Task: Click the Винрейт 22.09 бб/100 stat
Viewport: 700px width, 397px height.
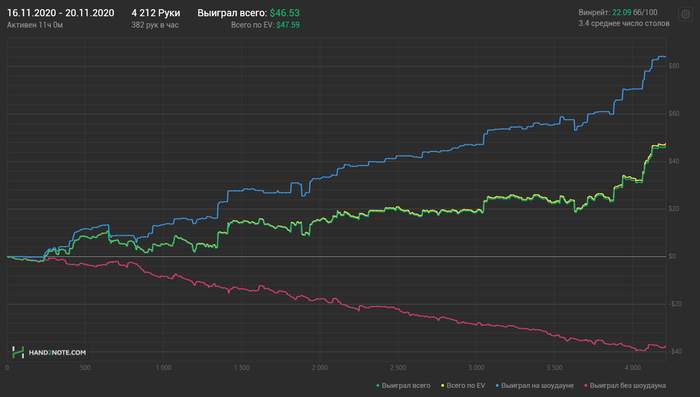Action: pyautogui.click(x=618, y=13)
